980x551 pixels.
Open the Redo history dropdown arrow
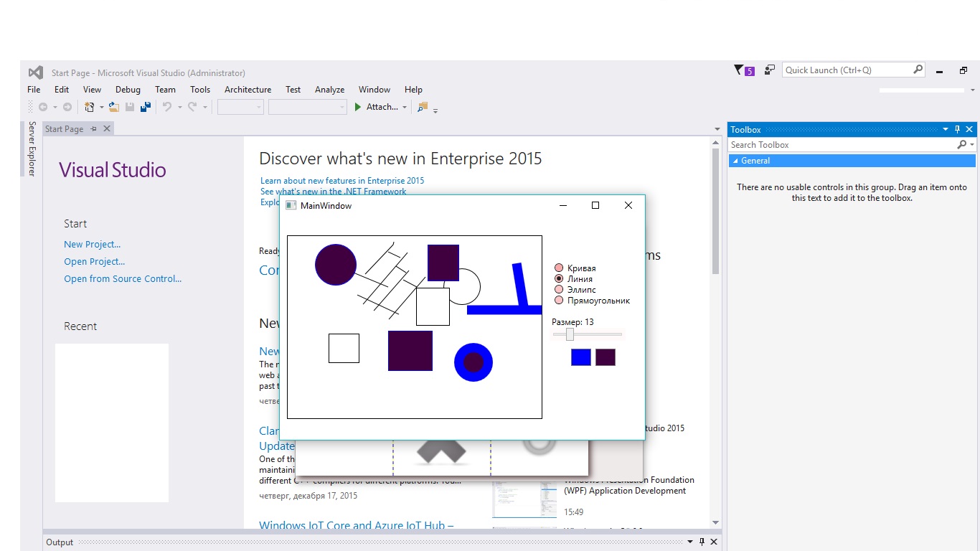[x=204, y=108]
